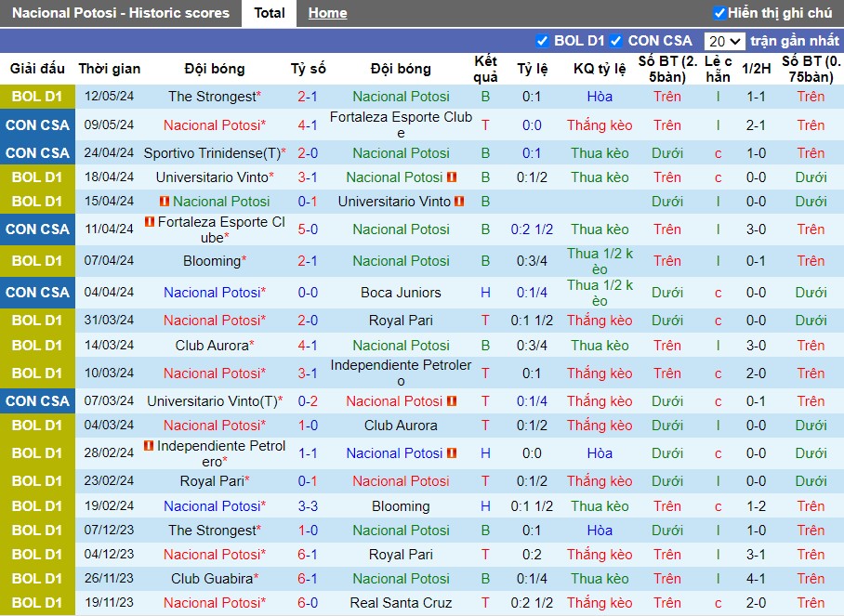844x616 pixels.
Task: Click half-time score 4-1 on 26/11/23
Action: [756, 578]
